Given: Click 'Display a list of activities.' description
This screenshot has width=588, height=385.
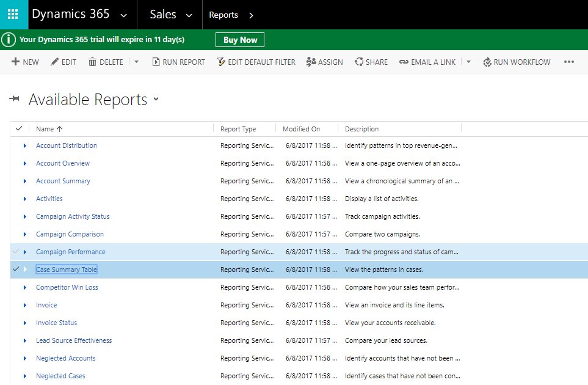Looking at the screenshot, I should click(x=382, y=199).
